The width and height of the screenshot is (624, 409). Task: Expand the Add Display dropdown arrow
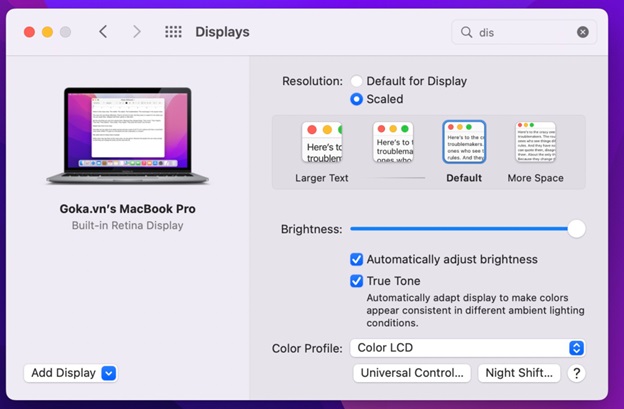(109, 373)
